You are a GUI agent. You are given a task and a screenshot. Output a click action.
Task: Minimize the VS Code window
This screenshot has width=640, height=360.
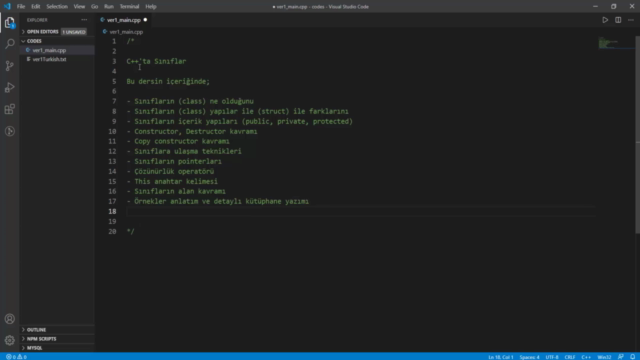(595, 7)
